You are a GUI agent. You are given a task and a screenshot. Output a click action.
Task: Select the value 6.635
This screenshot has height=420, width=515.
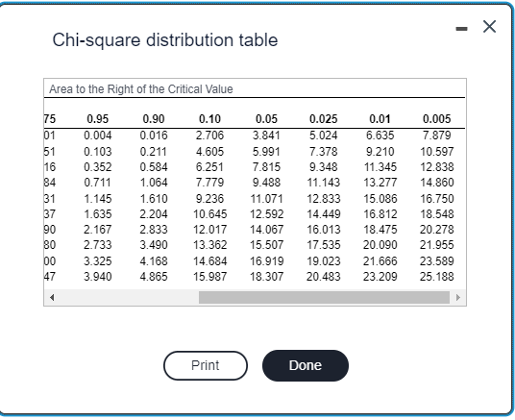380,136
